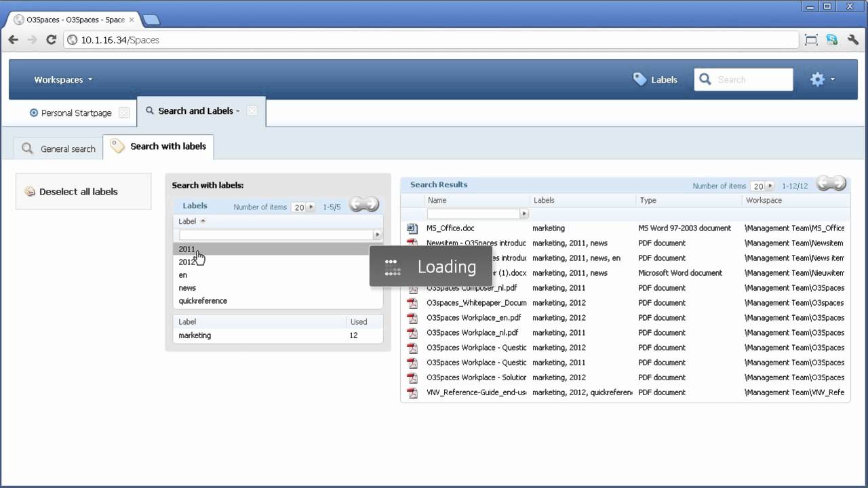Screen dimensions: 868x488
Task: Click the Skype extension icon in toolbar
Action: (832, 40)
